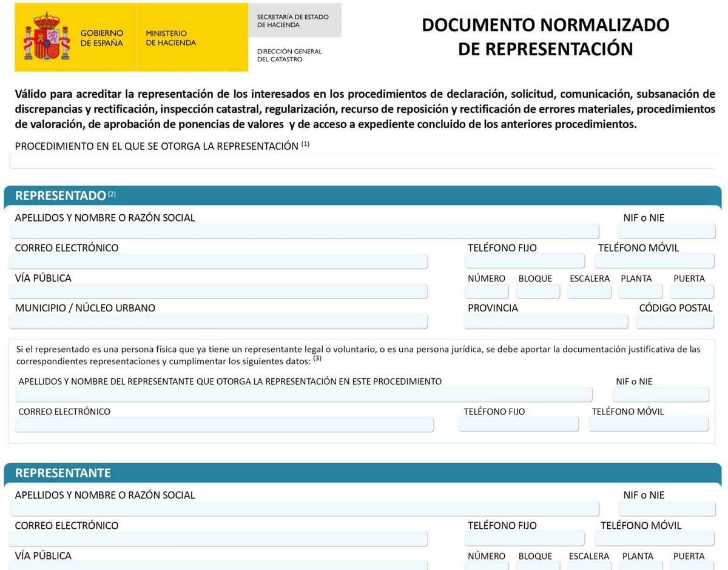Click representante que otorga apellidos field

point(304,395)
